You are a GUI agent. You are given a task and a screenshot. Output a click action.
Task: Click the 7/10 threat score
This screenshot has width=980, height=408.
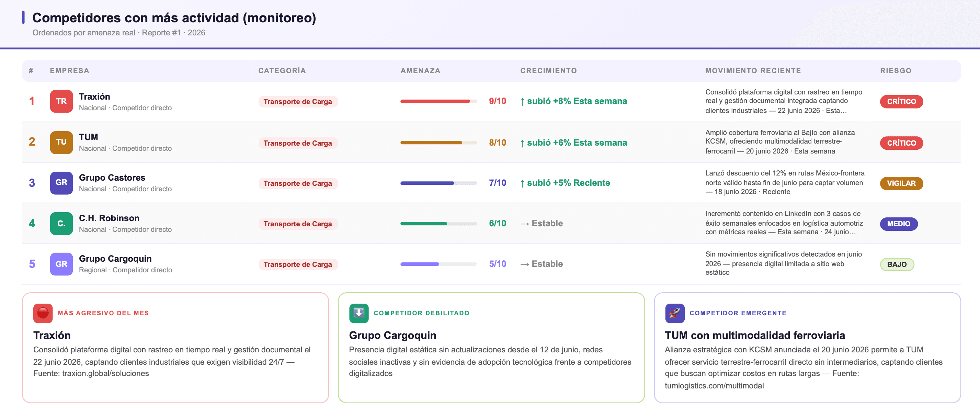click(497, 183)
